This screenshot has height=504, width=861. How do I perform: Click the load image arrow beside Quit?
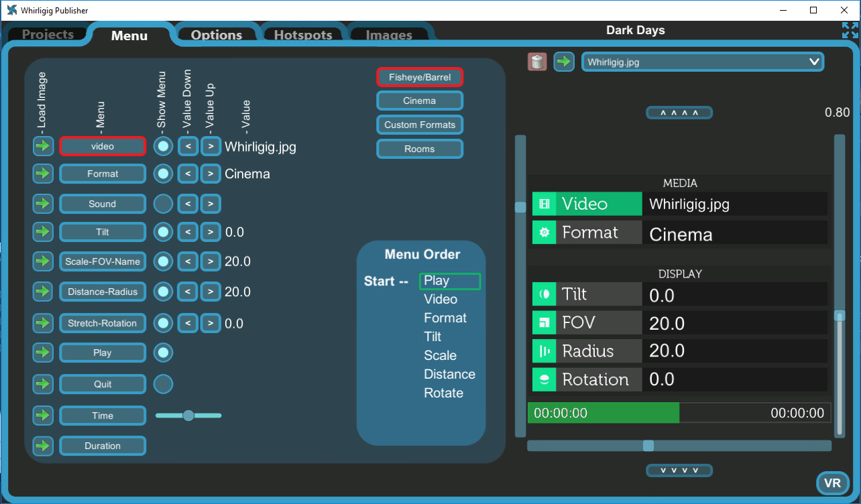coord(43,384)
